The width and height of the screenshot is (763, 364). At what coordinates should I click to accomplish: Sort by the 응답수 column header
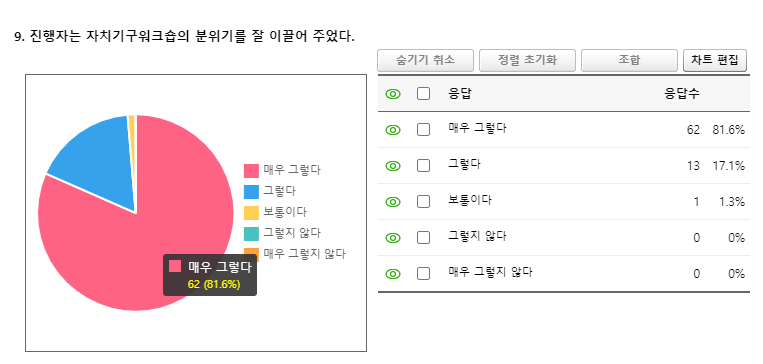pos(682,94)
